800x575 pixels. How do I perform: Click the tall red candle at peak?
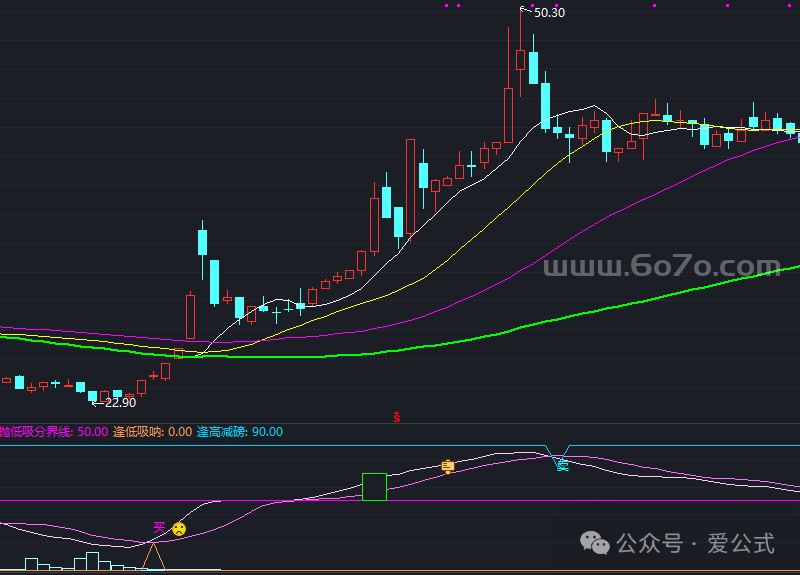(x=520, y=59)
